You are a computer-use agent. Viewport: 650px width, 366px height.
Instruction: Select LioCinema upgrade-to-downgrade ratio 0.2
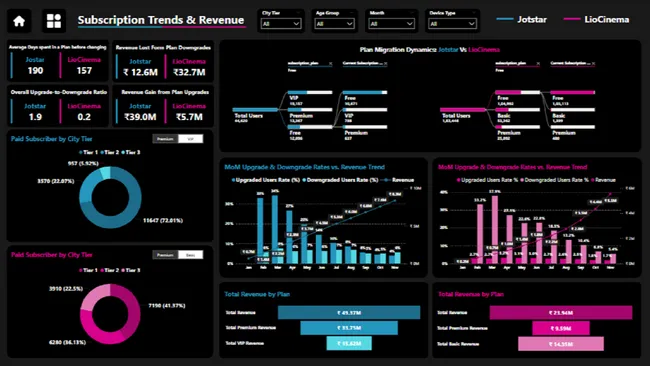tap(84, 117)
